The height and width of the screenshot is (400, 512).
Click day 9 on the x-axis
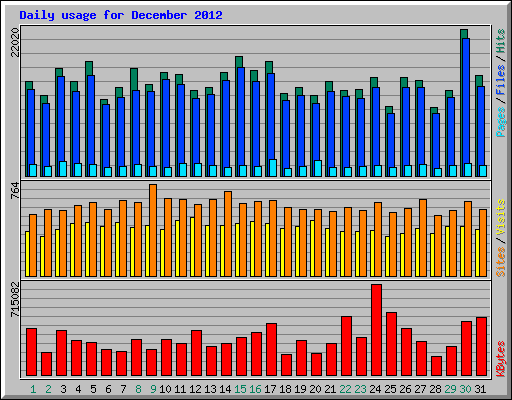pos(153,389)
